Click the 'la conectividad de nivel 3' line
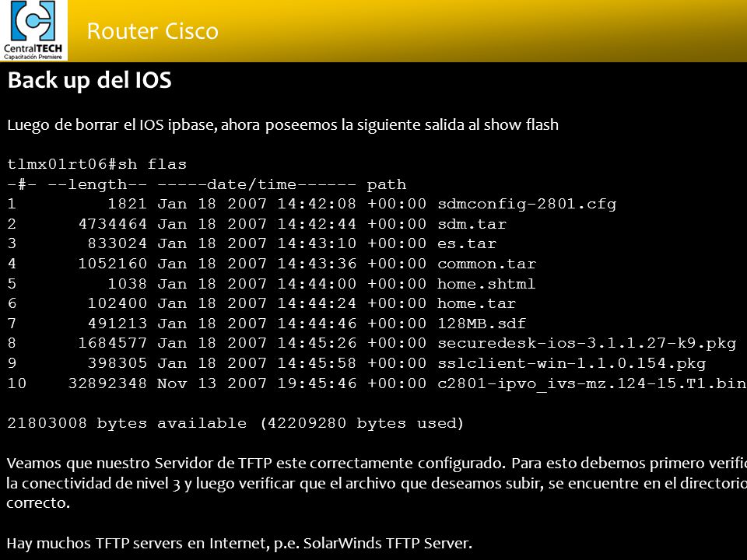 click(x=377, y=483)
